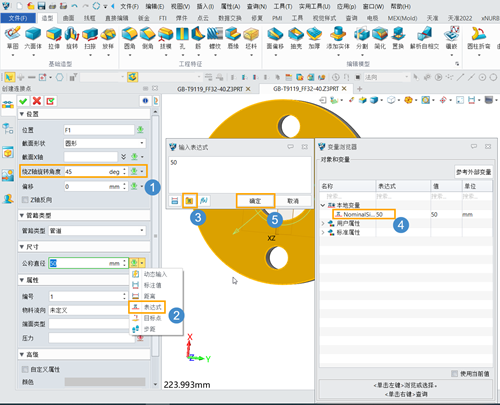Switch to the 曲面 ribbon tab
Screen dimensions: 500x405
[68, 18]
